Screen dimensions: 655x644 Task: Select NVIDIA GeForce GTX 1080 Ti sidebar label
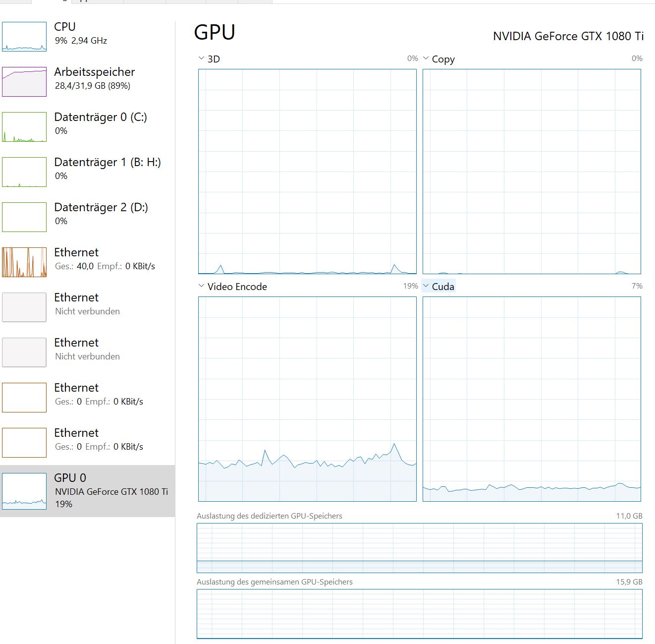tap(111, 492)
